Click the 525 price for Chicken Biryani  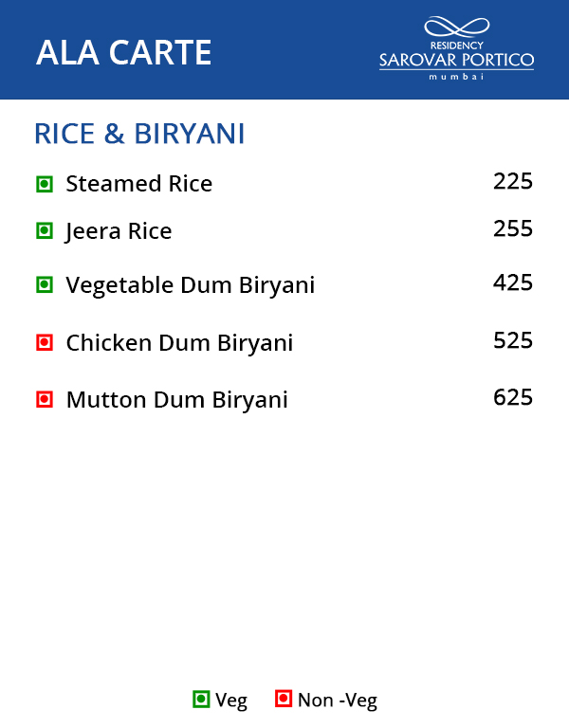pyautogui.click(x=513, y=340)
